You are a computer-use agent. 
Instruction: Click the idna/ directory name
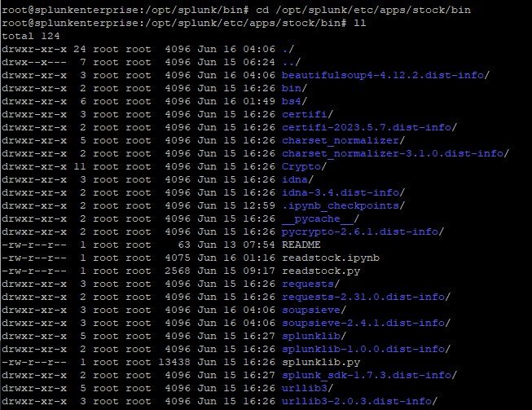click(x=297, y=180)
